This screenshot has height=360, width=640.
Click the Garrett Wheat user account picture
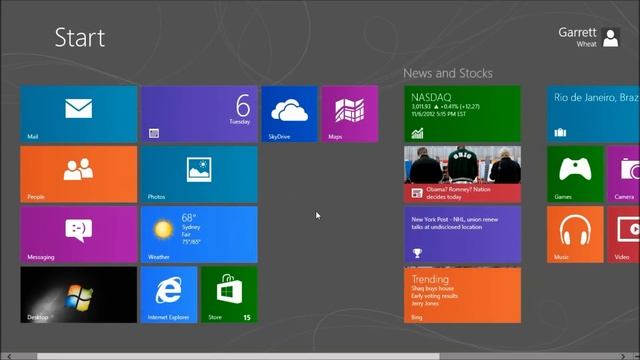pos(611,38)
